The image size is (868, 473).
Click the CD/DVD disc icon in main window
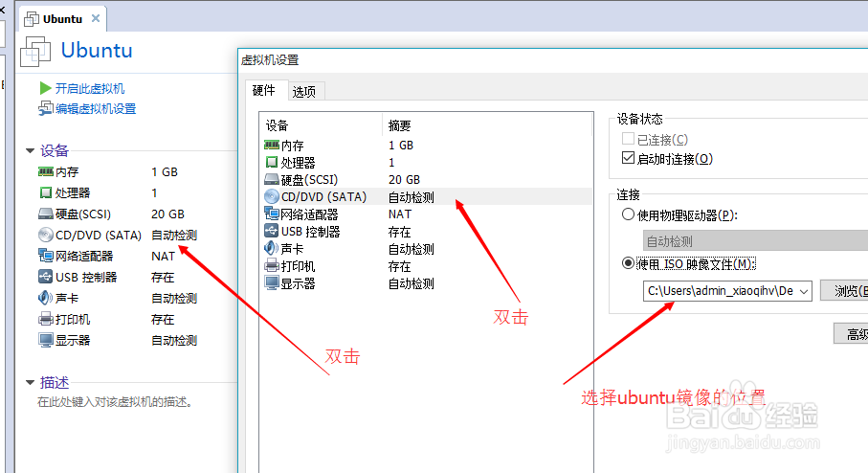pyautogui.click(x=45, y=235)
